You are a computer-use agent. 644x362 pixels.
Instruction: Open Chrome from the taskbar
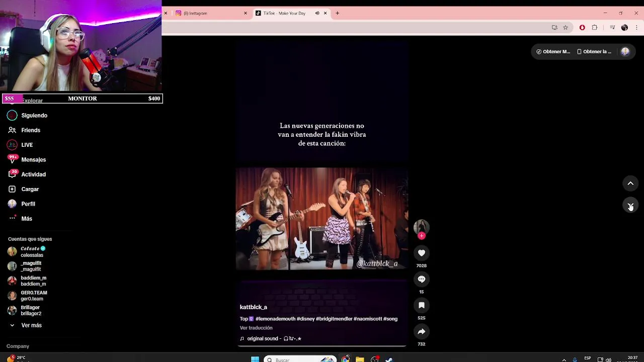click(346, 359)
